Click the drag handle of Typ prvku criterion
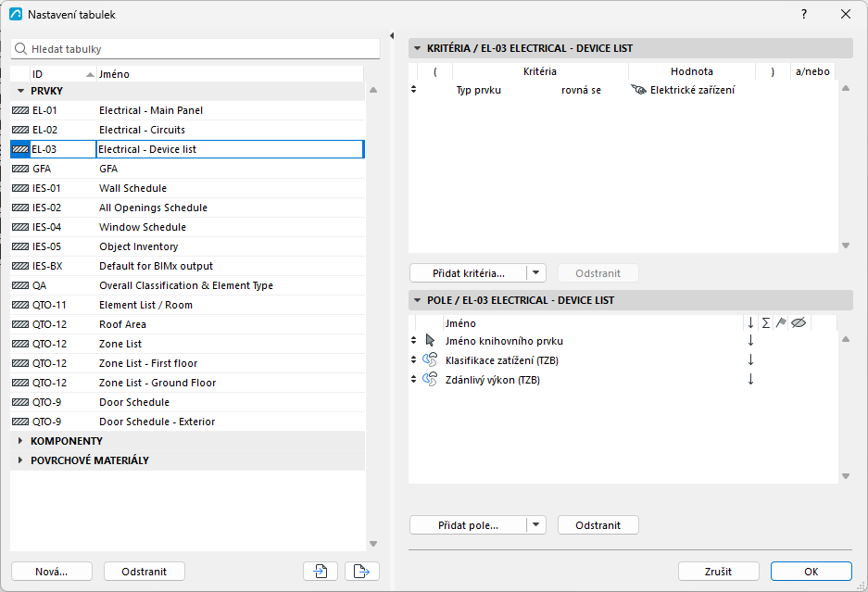Image resolution: width=868 pixels, height=592 pixels. click(413, 89)
